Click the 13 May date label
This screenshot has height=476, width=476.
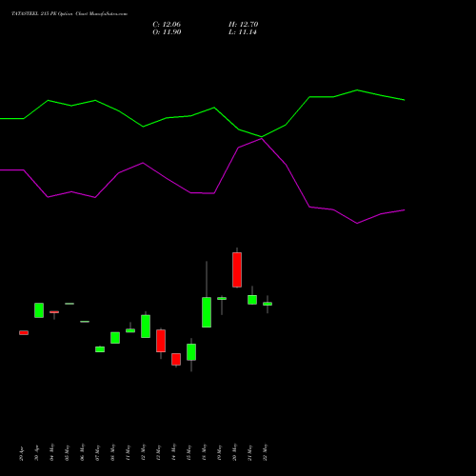click(159, 452)
